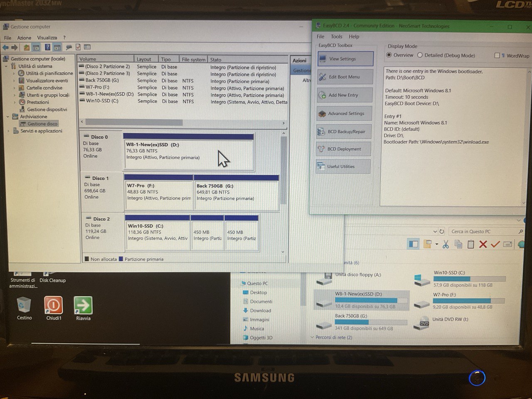
Task: Open the Cestino desktop icon
Action: click(x=24, y=308)
